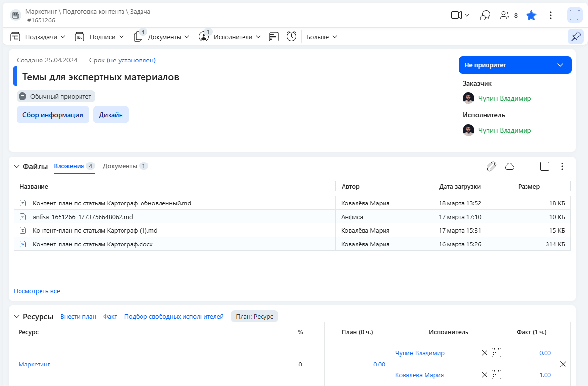Set the deadline via не установлен link

[x=131, y=60]
